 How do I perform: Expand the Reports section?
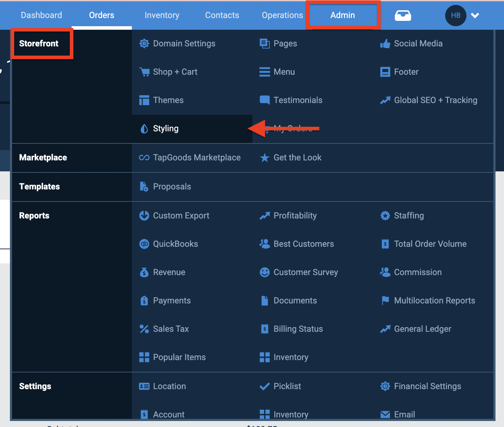click(x=34, y=216)
